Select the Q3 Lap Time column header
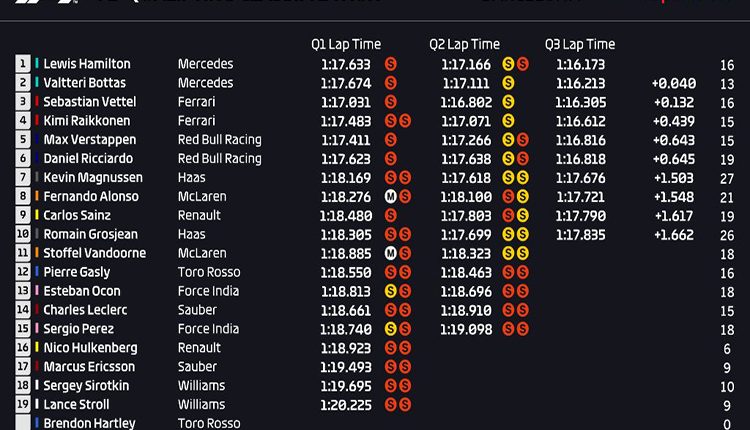This screenshot has width=750, height=430. 580,44
